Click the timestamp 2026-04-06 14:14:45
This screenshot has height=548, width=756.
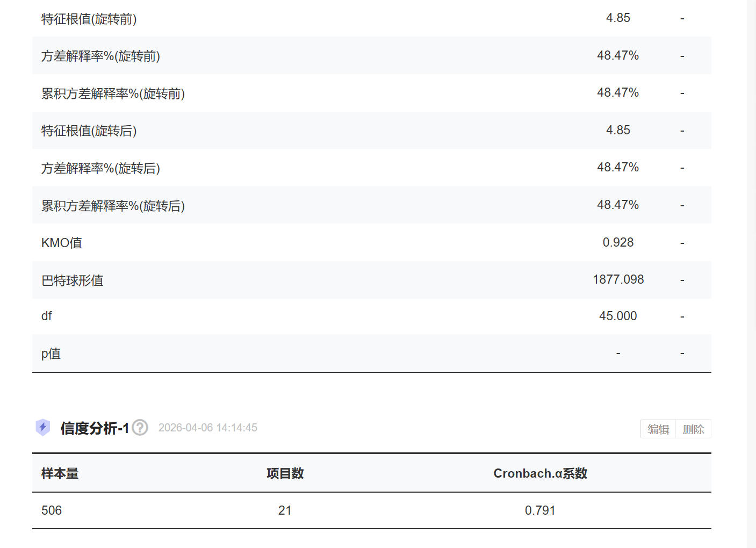tap(208, 428)
